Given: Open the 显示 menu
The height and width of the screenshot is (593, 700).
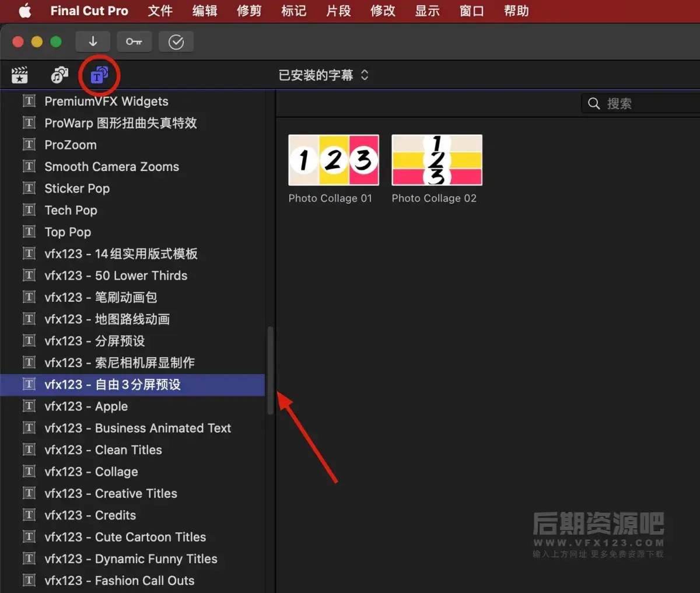Looking at the screenshot, I should [427, 11].
